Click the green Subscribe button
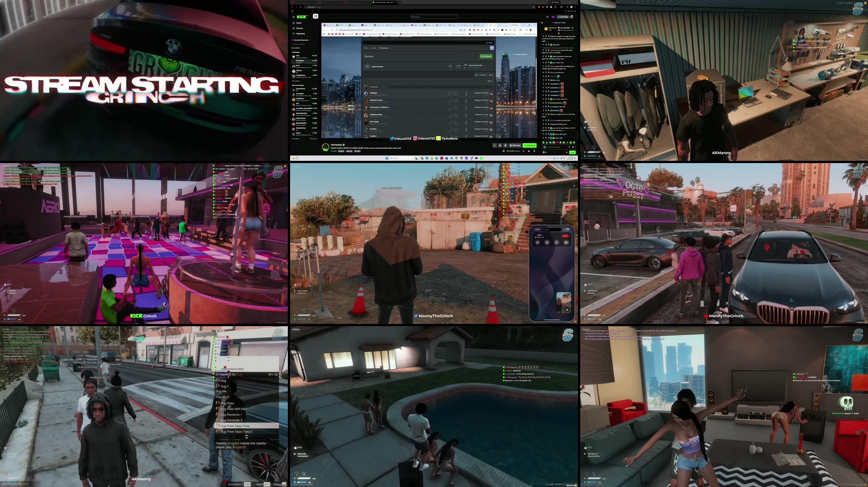Image resolution: width=868 pixels, height=487 pixels. 529,145
